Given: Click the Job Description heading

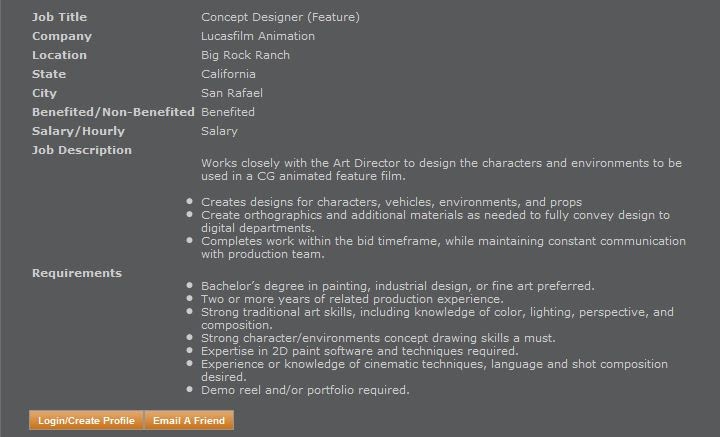Looking at the screenshot, I should [82, 150].
